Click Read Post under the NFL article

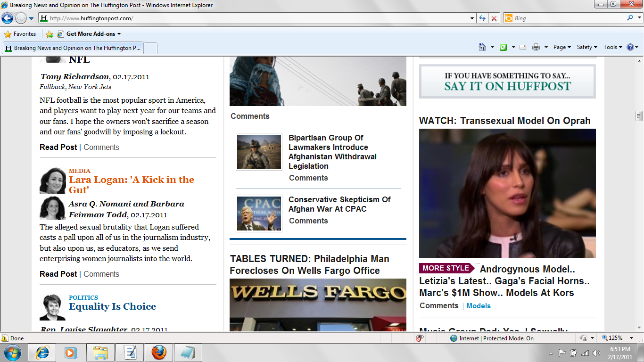coord(58,147)
